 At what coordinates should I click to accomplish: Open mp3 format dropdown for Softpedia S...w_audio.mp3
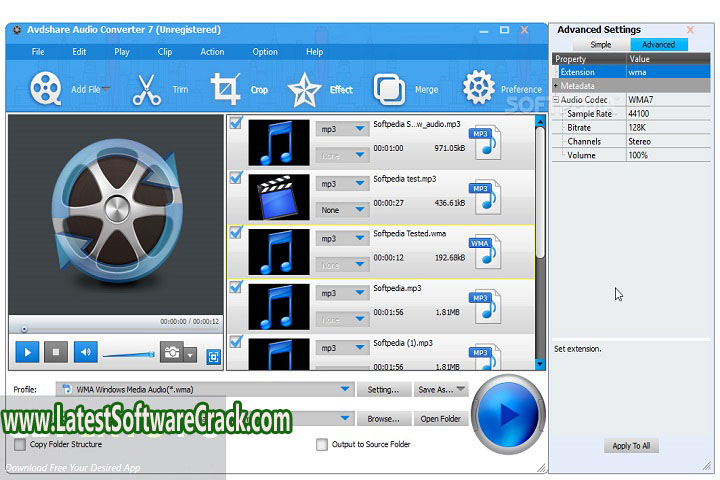pos(342,129)
